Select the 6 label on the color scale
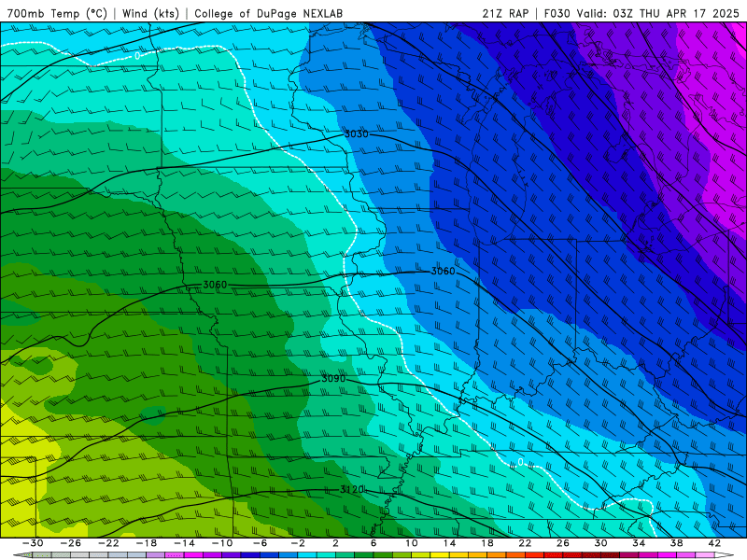This screenshot has height=560, width=747. coord(373,543)
